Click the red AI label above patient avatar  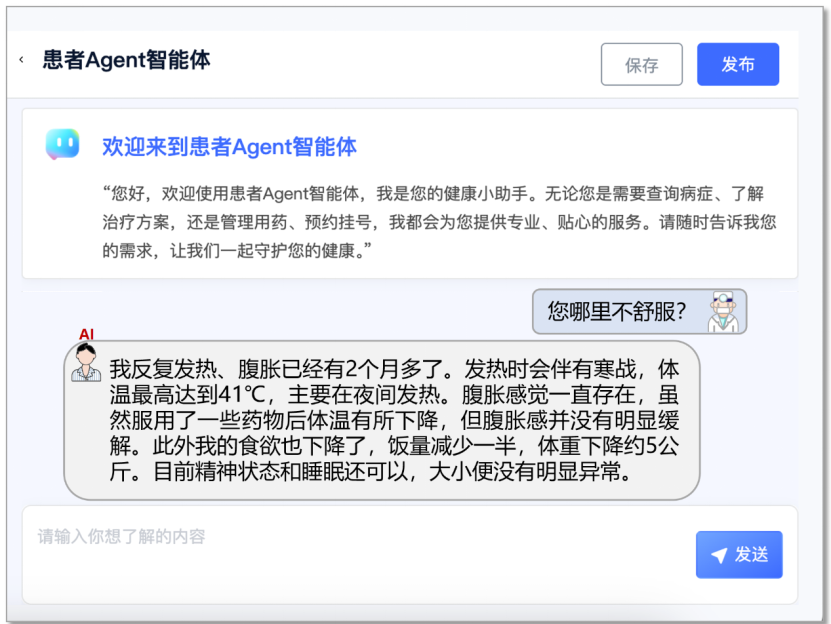86,334
